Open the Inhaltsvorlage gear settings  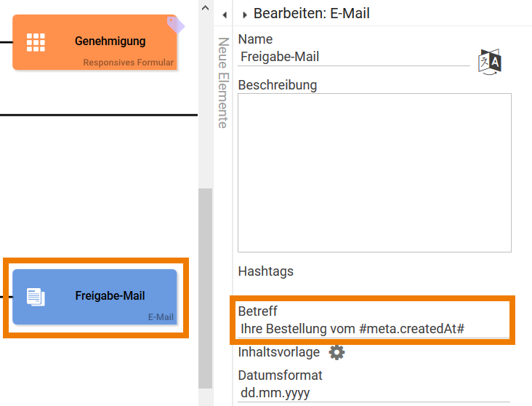pos(336,352)
